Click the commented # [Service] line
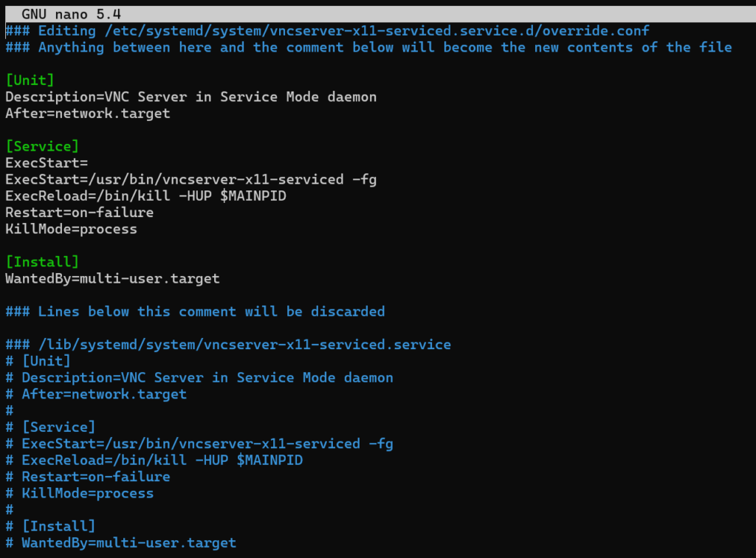Screen dimensions: 756x558 pos(51,427)
